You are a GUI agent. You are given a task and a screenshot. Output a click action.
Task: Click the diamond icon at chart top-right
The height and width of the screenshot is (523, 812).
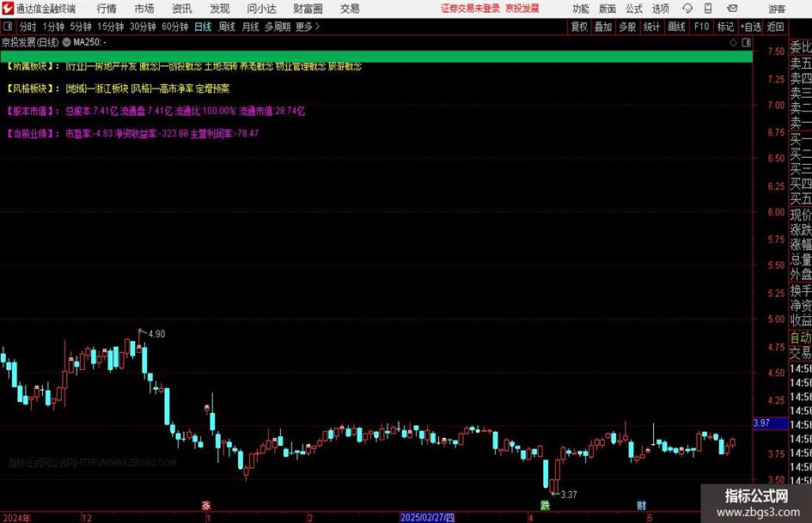733,42
